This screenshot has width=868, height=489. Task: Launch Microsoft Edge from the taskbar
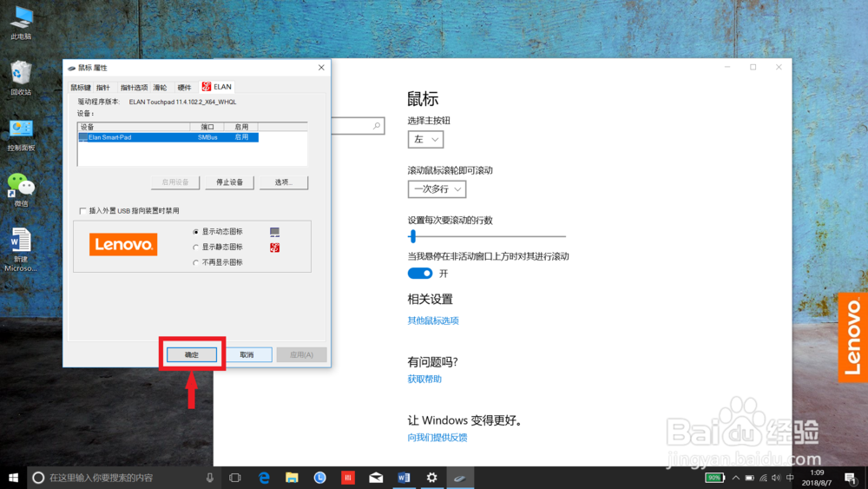[x=264, y=478]
